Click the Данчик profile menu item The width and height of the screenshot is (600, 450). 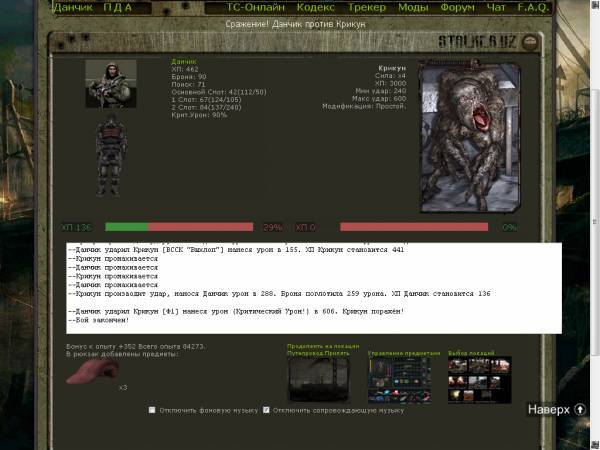pos(72,7)
